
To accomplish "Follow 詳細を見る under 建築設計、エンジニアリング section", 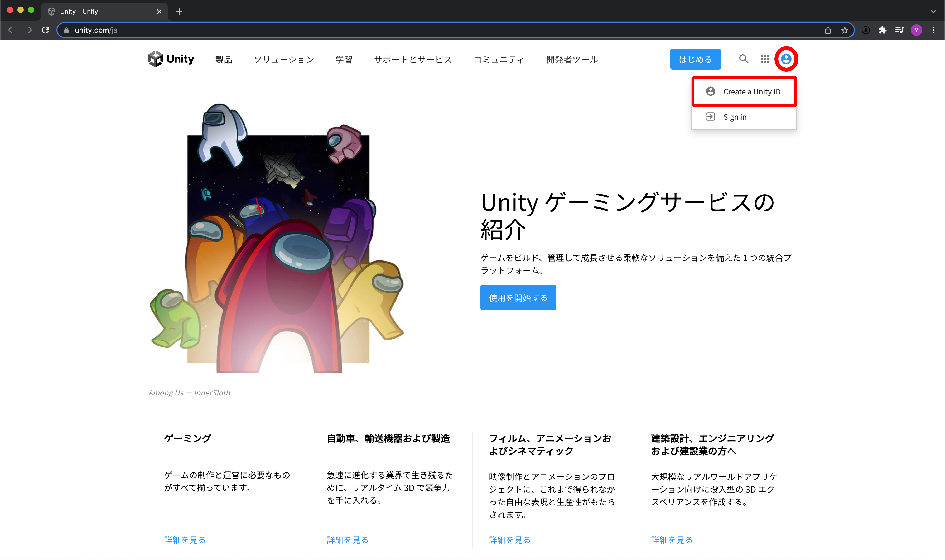I will click(x=672, y=540).
